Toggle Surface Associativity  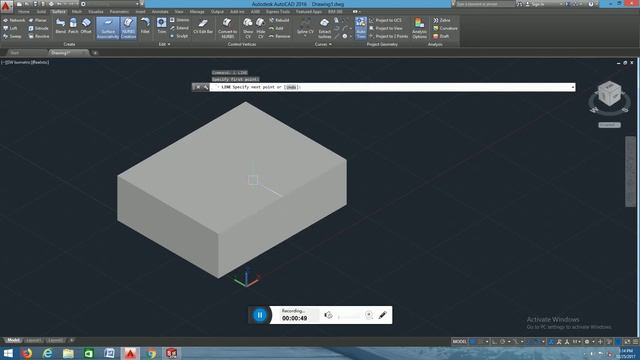point(108,28)
